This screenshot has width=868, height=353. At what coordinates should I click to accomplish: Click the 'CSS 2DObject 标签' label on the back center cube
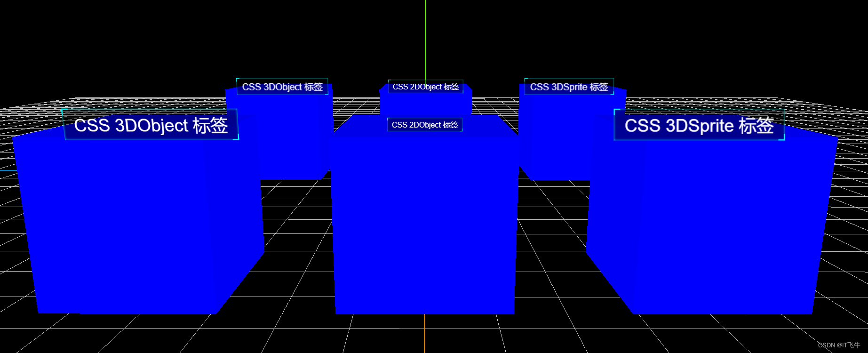coord(426,87)
